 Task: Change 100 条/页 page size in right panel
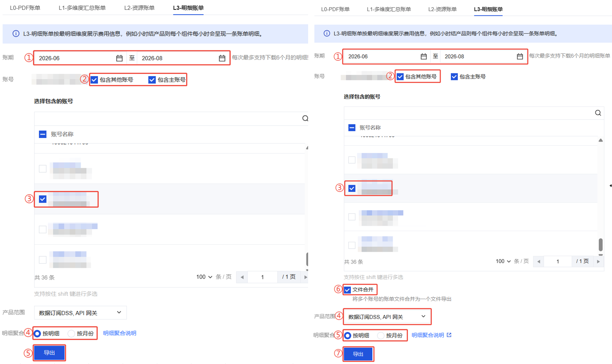click(503, 261)
